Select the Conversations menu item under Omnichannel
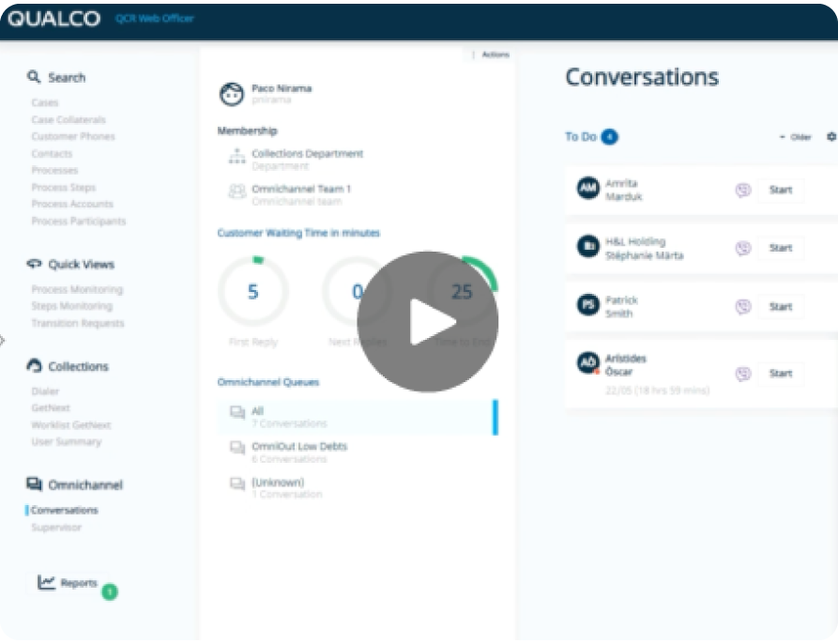The height and width of the screenshot is (644, 838). pyautogui.click(x=64, y=511)
